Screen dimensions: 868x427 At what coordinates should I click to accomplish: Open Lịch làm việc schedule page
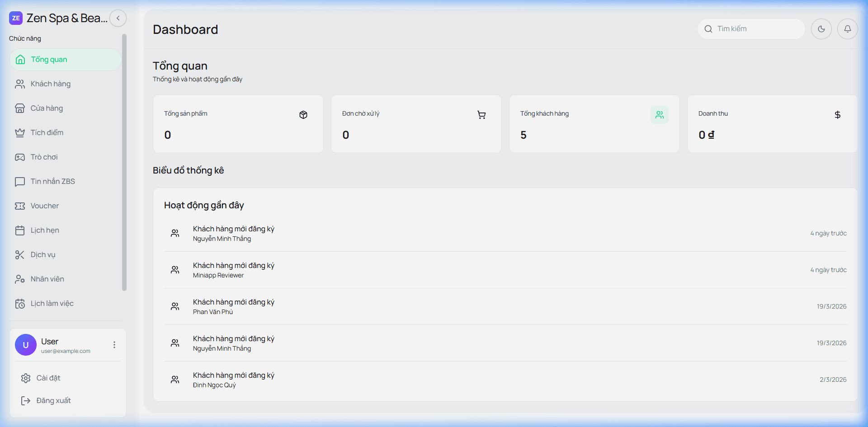tap(52, 304)
